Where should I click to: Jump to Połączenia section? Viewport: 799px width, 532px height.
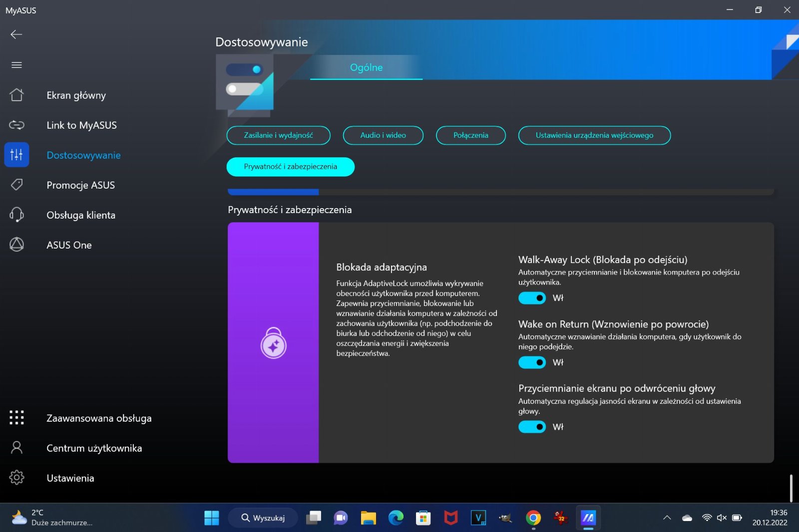coord(470,135)
